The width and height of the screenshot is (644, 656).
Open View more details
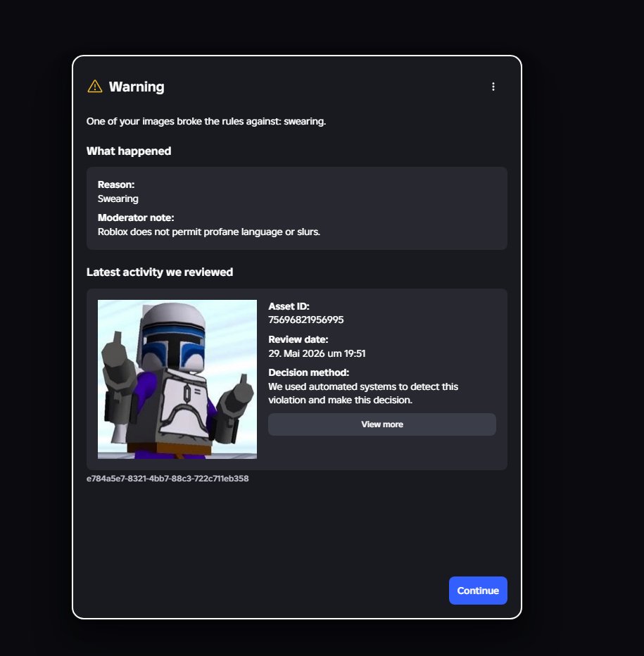pos(382,424)
